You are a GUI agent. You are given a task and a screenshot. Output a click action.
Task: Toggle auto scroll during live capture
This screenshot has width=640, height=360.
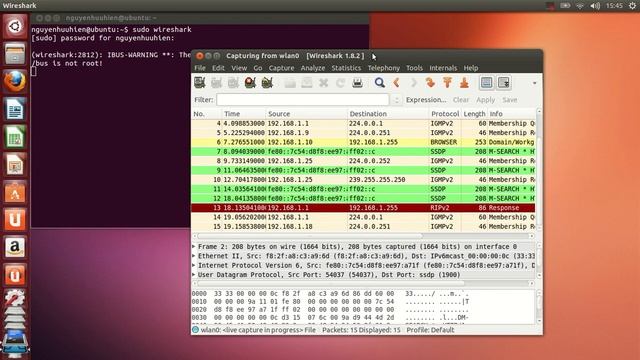point(504,83)
